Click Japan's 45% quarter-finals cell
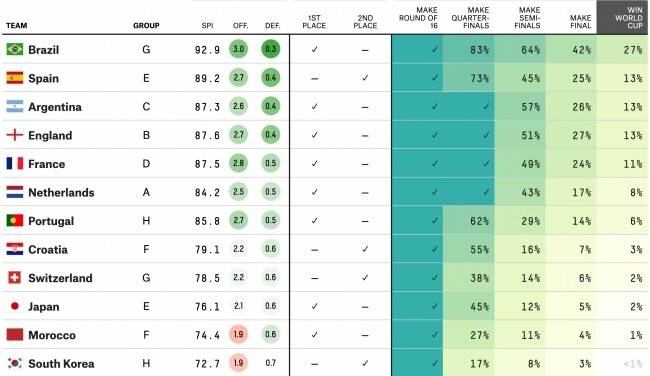 click(469, 306)
